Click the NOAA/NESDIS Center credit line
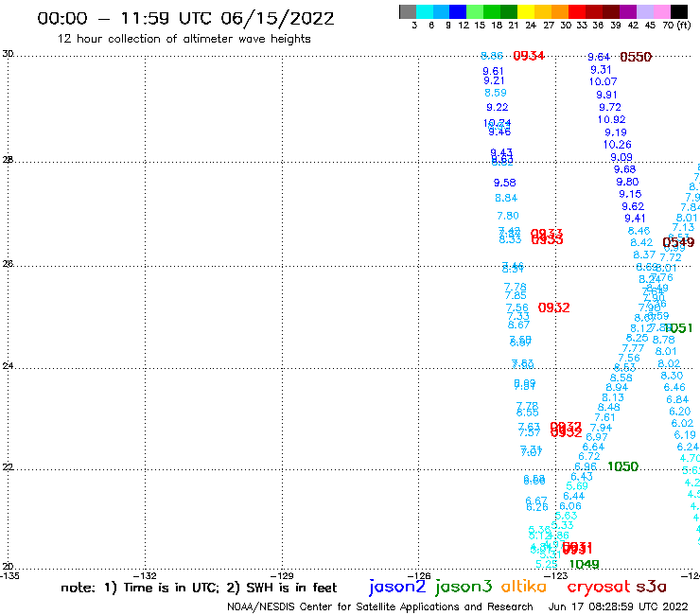This screenshot has height=615, width=700. tap(380, 606)
